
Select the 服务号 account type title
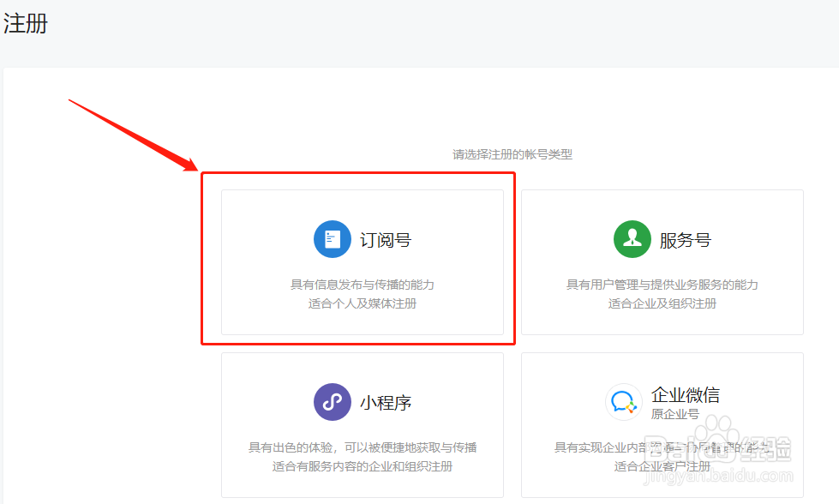coord(685,240)
